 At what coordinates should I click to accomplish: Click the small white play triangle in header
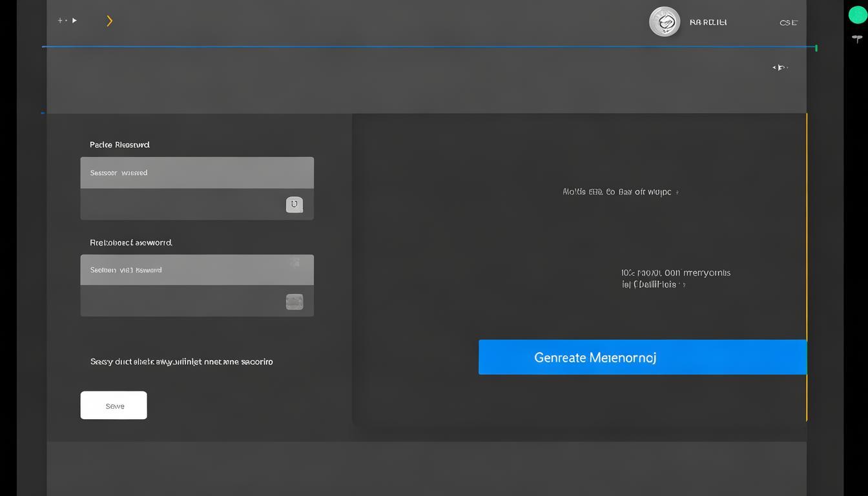(x=74, y=21)
